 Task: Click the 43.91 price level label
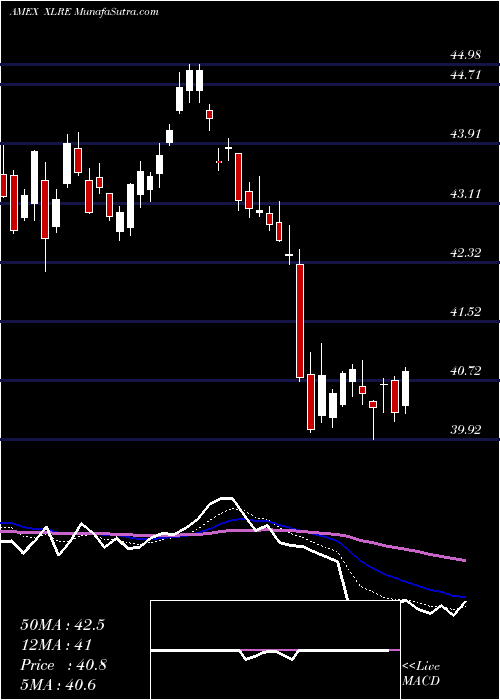click(466, 133)
